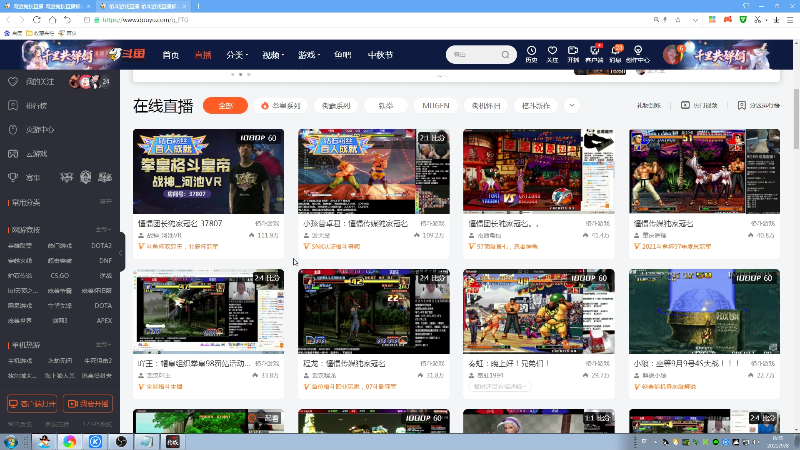The image size is (800, 450).
Task: Open the 视频 dropdown in navigation
Action: point(273,55)
